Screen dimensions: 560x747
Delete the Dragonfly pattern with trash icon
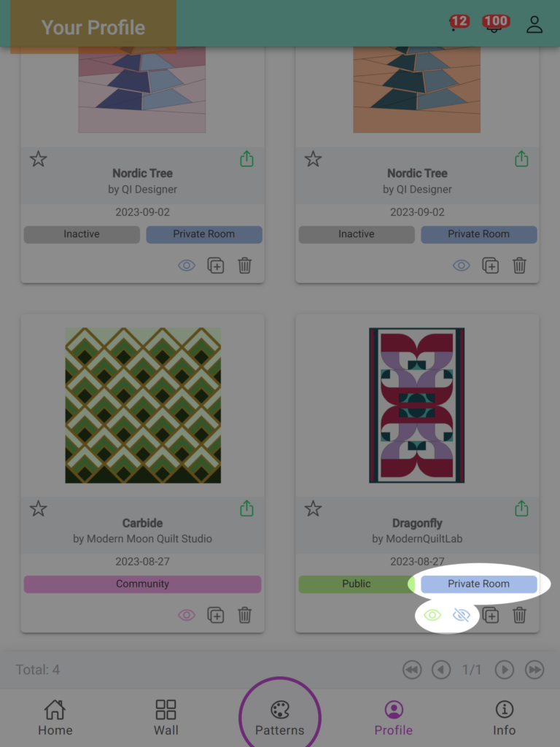pos(519,615)
